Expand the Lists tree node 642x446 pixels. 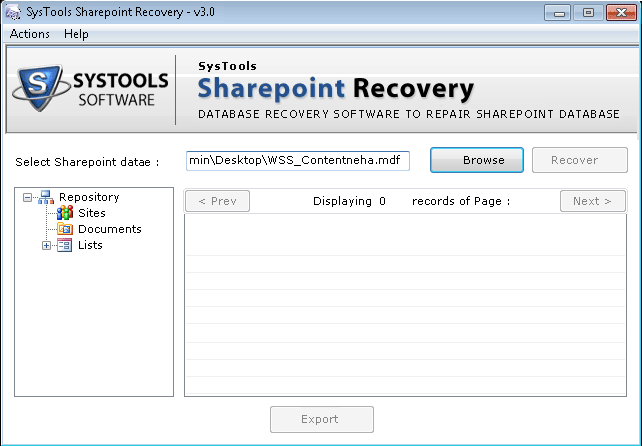46,246
